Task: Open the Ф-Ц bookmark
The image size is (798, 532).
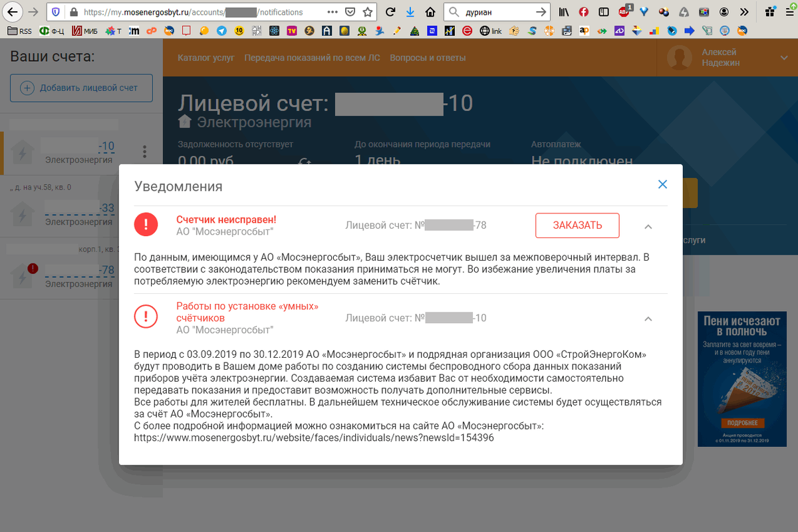Action: [x=53, y=31]
